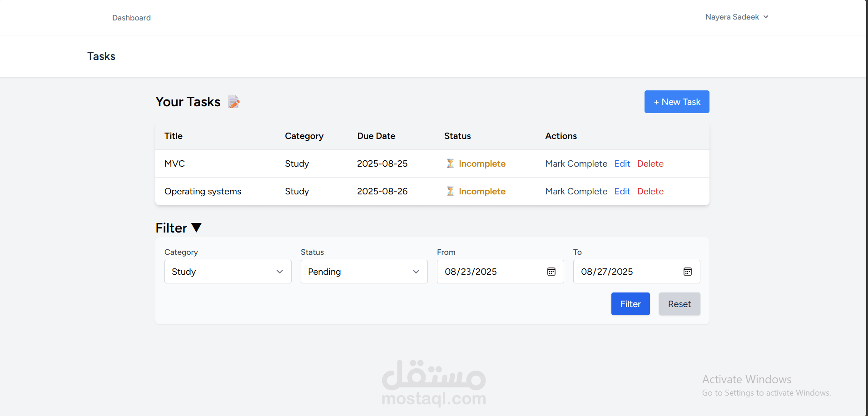Reset the filter fields
The height and width of the screenshot is (416, 868).
[680, 304]
